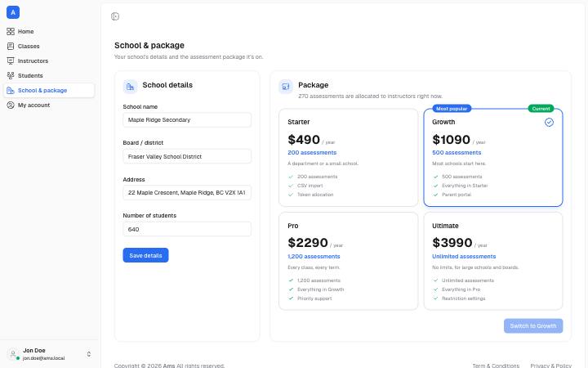Click '1,200 assessments' blue text

click(314, 257)
